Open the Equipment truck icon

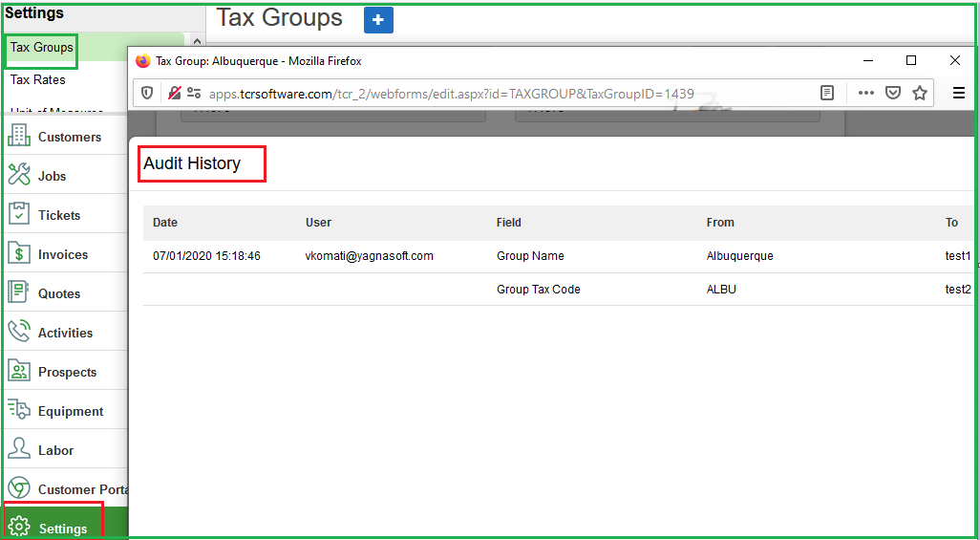coord(19,411)
